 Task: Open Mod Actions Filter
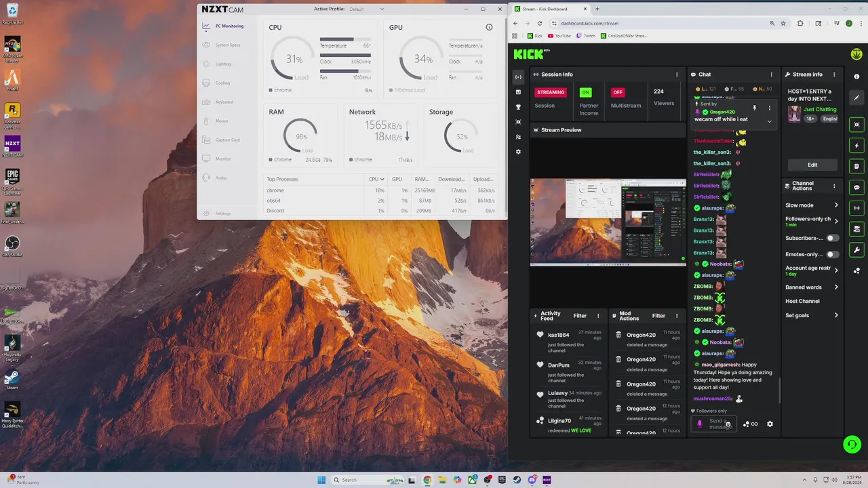pos(658,316)
